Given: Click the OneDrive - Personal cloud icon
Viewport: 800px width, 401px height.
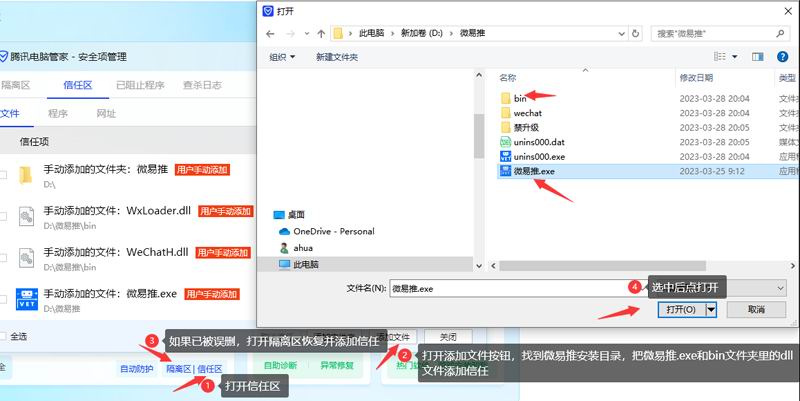Looking at the screenshot, I should click(284, 231).
